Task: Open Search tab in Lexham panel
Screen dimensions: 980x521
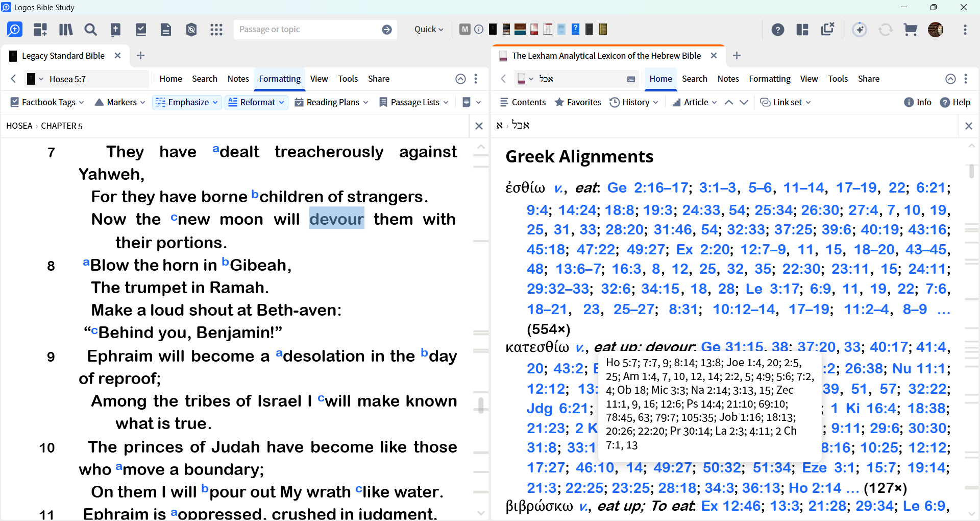Action: pyautogui.click(x=695, y=79)
